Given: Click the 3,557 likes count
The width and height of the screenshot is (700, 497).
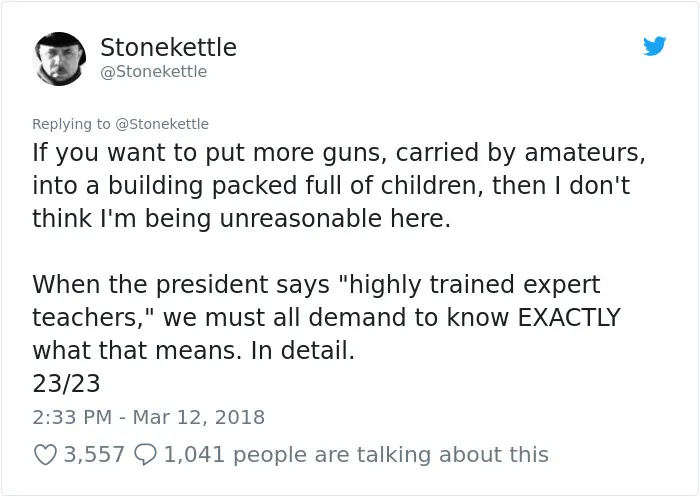Looking at the screenshot, I should pyautogui.click(x=94, y=455).
